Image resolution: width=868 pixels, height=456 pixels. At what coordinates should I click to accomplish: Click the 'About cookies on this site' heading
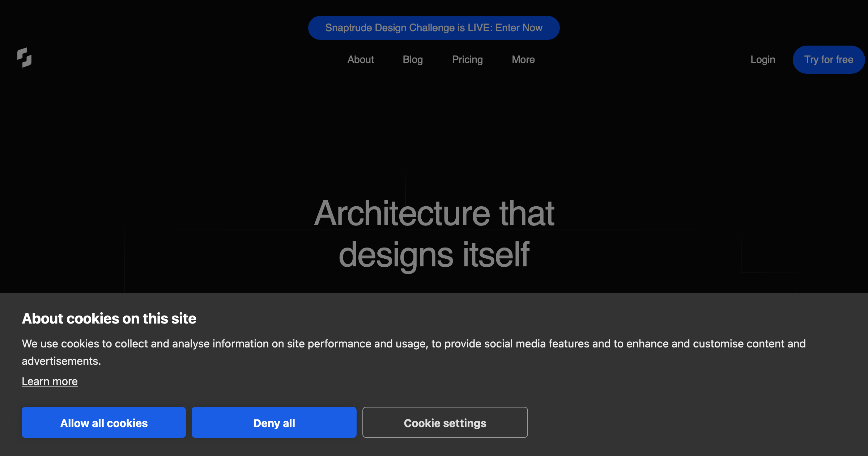(x=109, y=318)
